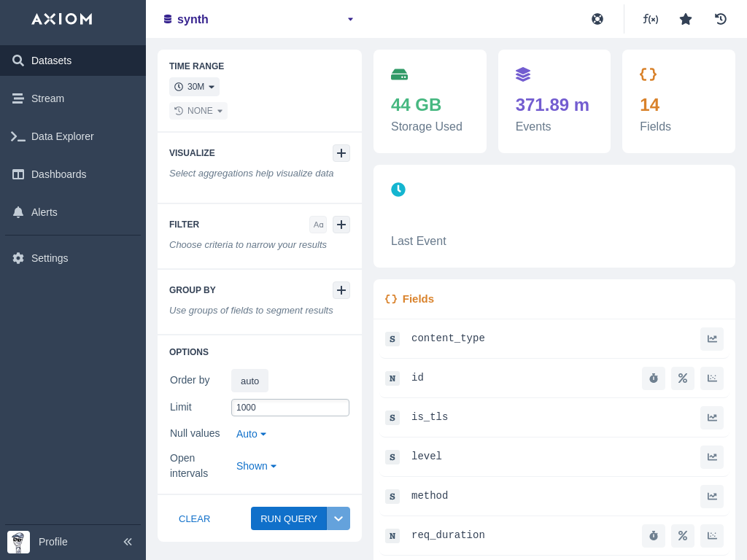Open the query history icon
The image size is (747, 560).
721,19
